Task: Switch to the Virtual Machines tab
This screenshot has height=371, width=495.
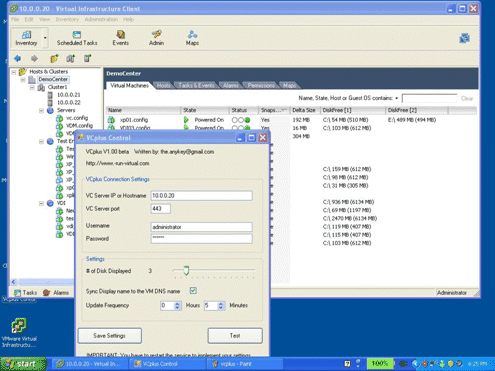Action: click(x=129, y=86)
